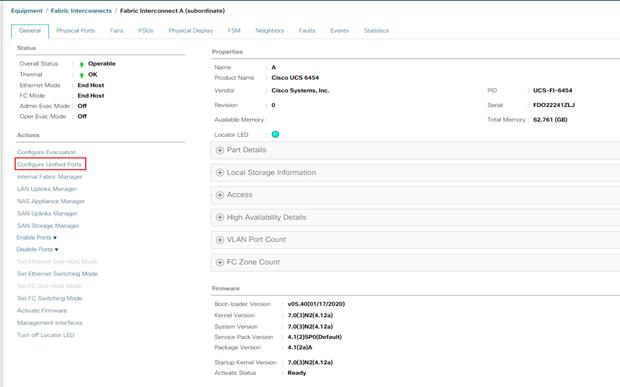Go to the Equipment breadcrumb link
The width and height of the screenshot is (620, 387).
click(x=26, y=11)
